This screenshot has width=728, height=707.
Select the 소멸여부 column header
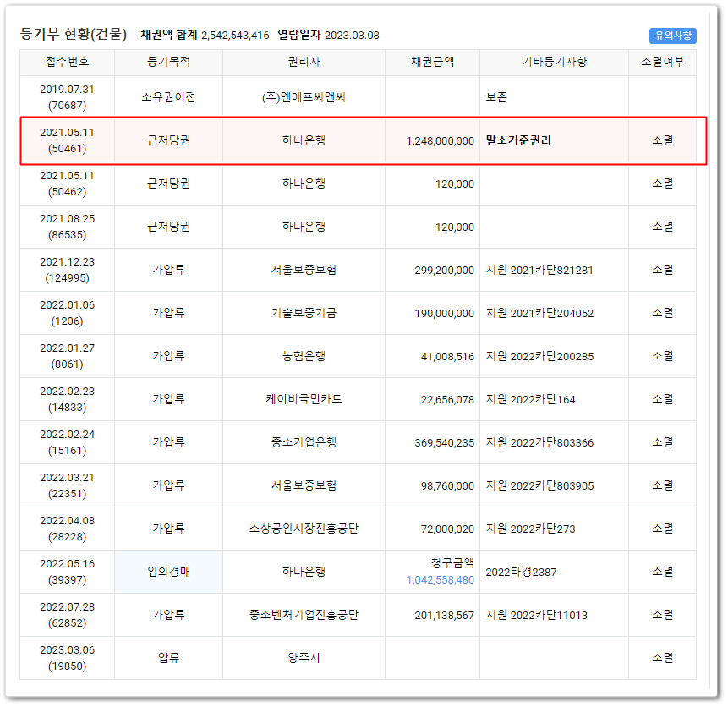(663, 62)
